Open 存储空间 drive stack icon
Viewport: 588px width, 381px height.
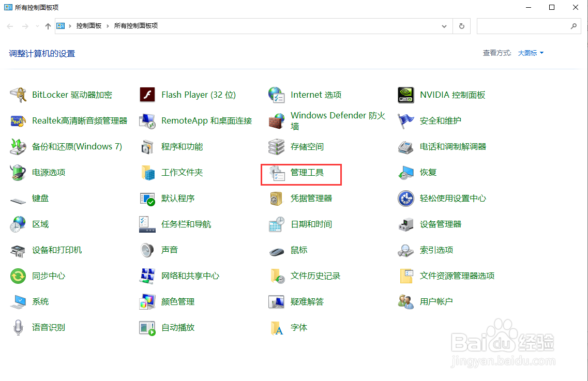click(x=276, y=147)
